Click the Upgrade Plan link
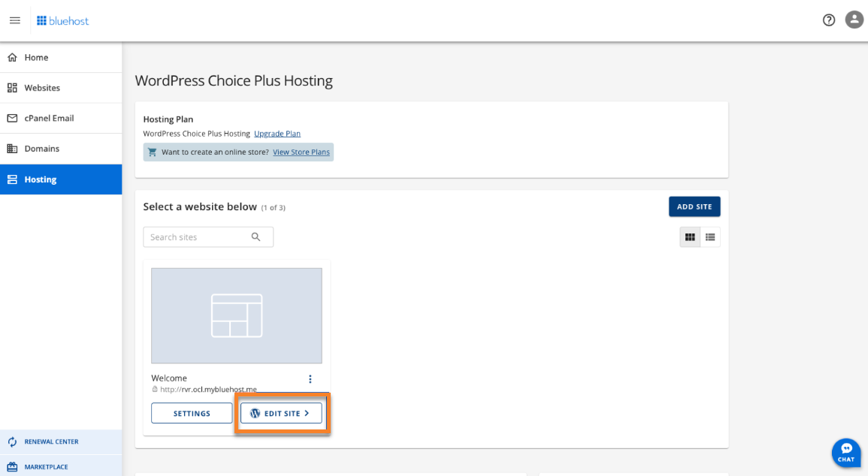The height and width of the screenshot is (476, 868). 277,133
